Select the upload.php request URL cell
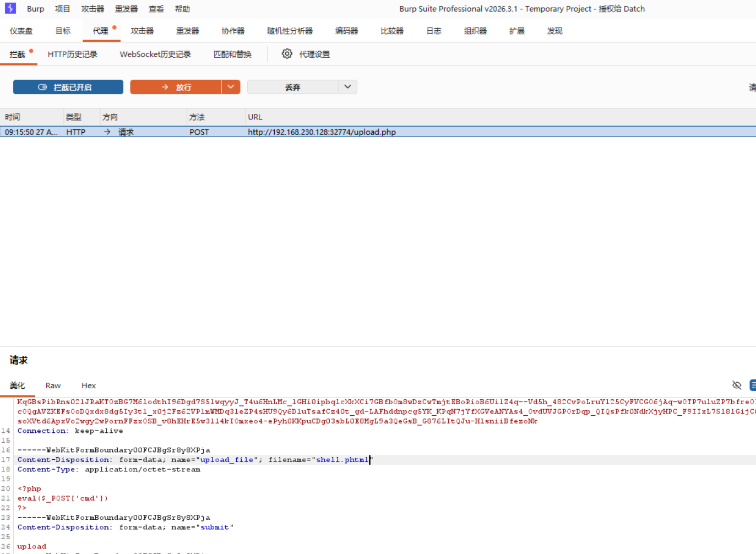This screenshot has width=756, height=554. (x=322, y=132)
